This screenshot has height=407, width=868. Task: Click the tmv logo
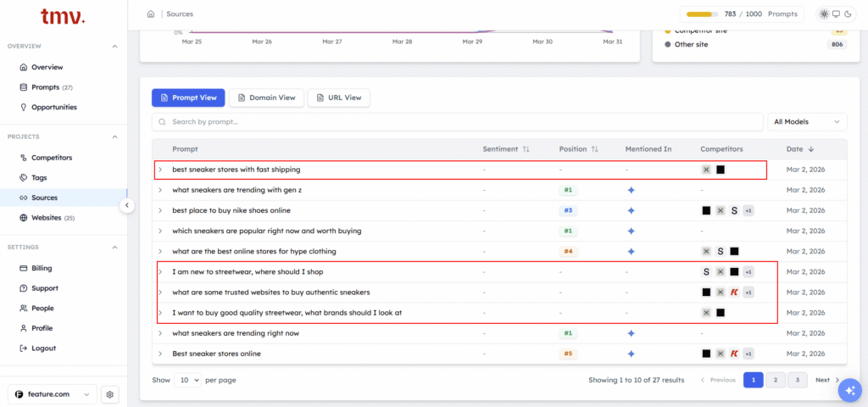click(x=63, y=17)
